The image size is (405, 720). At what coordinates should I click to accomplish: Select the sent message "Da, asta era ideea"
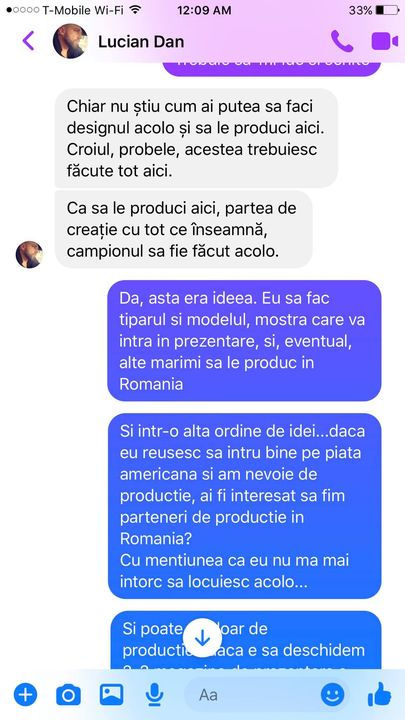[244, 341]
